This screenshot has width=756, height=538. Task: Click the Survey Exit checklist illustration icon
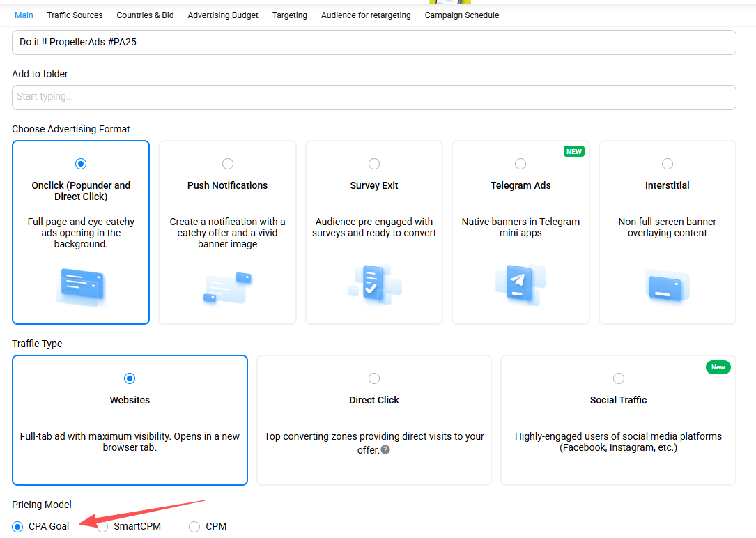[x=375, y=285]
